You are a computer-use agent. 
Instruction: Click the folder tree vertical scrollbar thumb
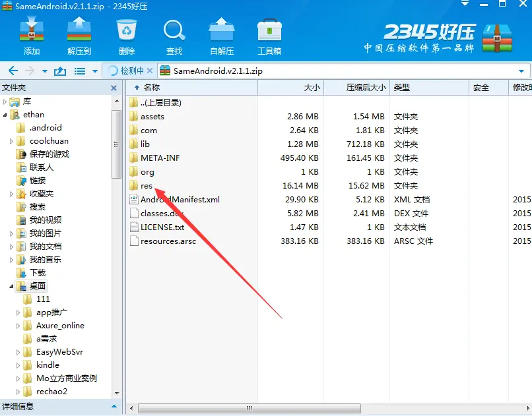point(117,144)
